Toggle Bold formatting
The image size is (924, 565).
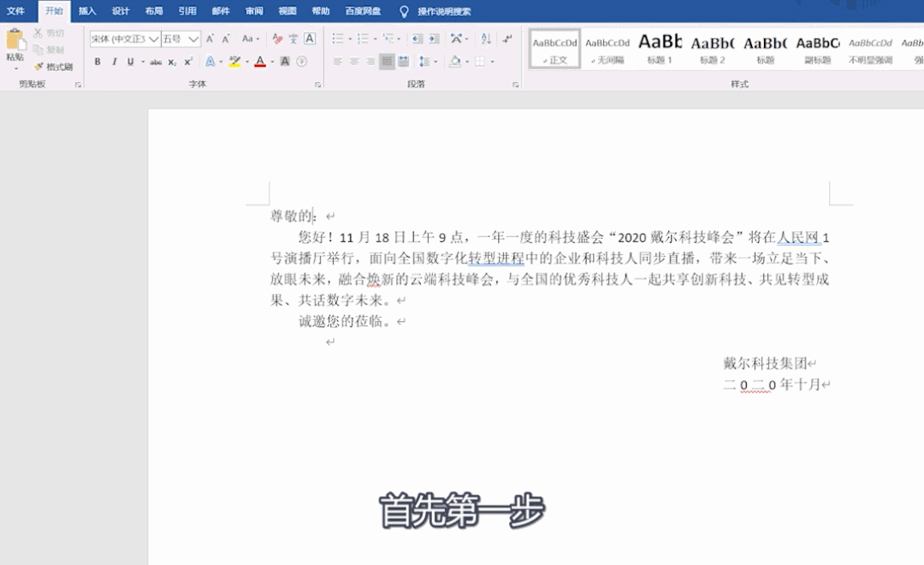(x=98, y=62)
